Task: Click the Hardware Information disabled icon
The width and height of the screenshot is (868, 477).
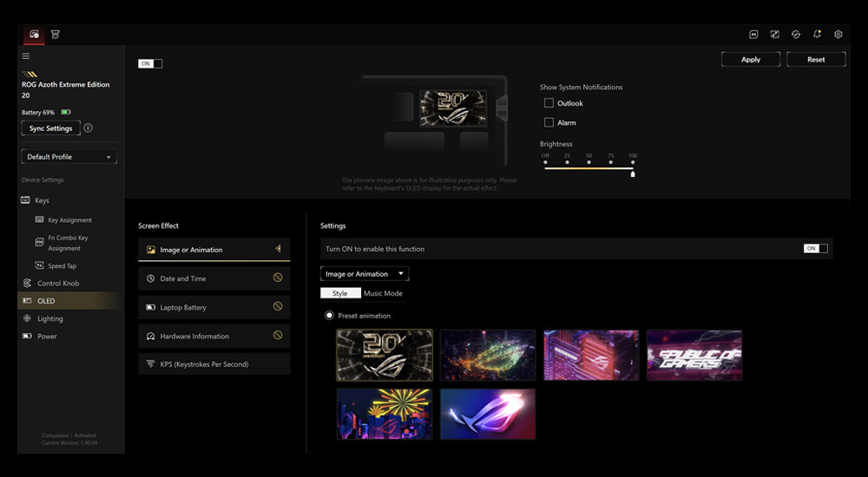Action: (x=278, y=336)
